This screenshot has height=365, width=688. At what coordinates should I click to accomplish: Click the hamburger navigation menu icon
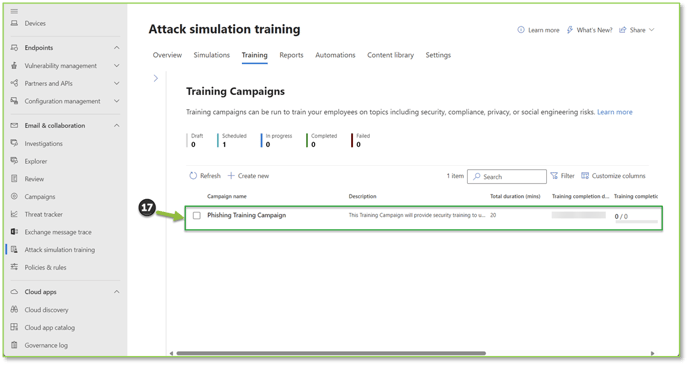(x=14, y=11)
